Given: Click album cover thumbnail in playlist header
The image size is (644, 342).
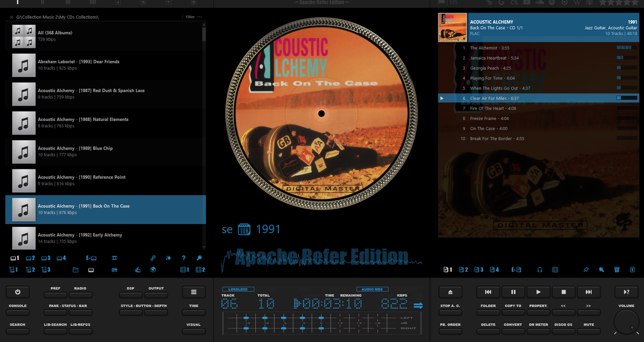Looking at the screenshot, I should click(452, 27).
